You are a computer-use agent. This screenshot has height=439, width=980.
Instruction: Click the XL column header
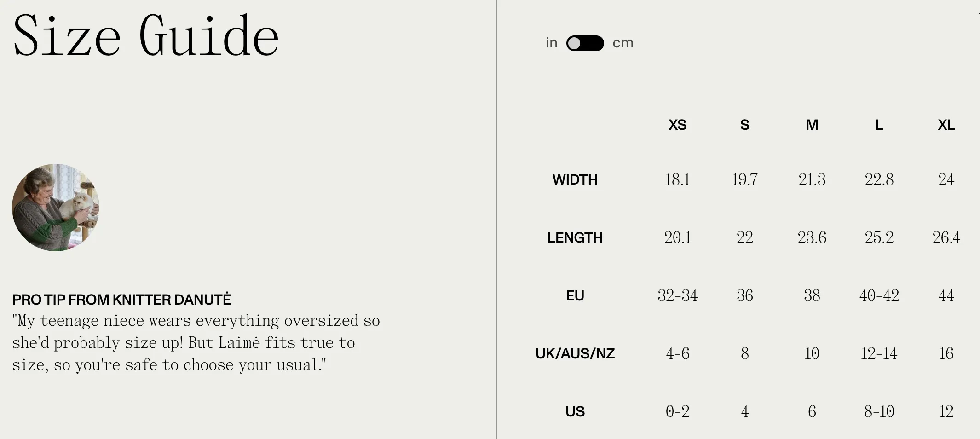tap(946, 125)
